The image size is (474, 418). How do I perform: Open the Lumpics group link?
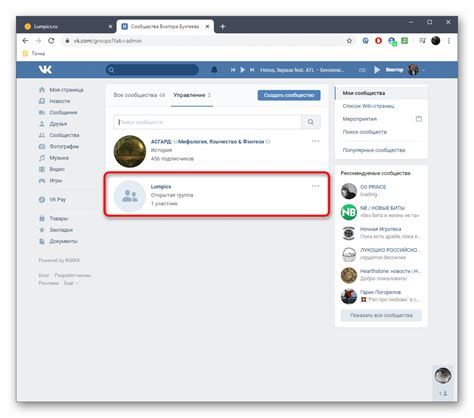coord(161,186)
